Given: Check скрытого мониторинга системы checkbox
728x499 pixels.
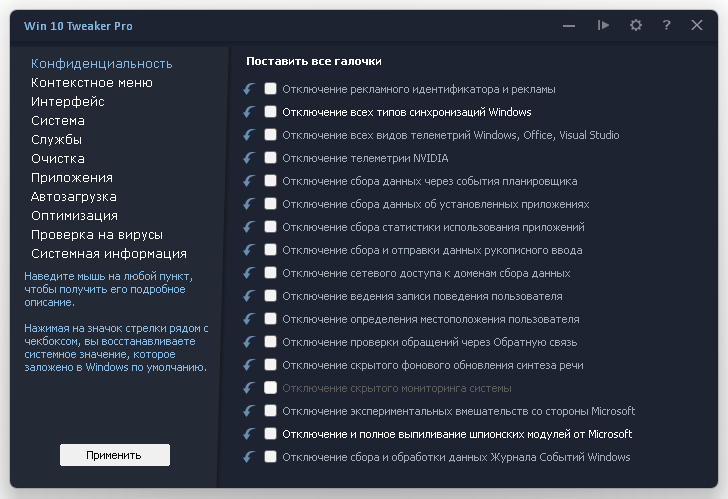Looking at the screenshot, I should click(270, 387).
